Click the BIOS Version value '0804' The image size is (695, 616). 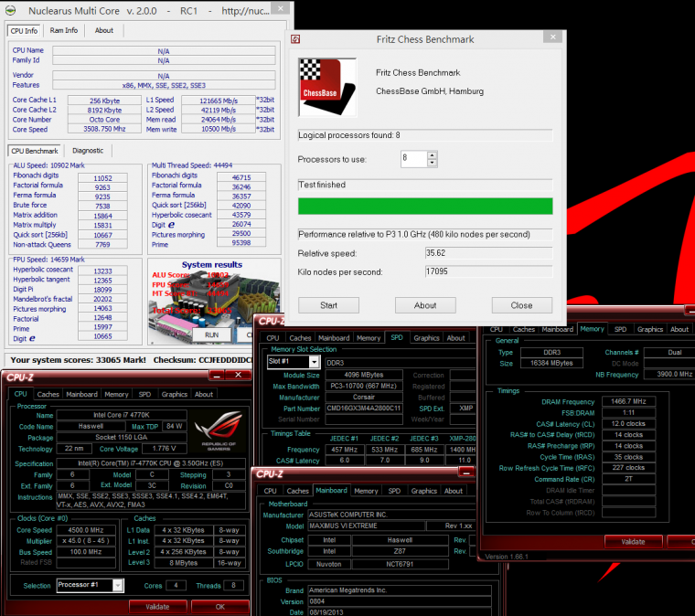pyautogui.click(x=400, y=601)
